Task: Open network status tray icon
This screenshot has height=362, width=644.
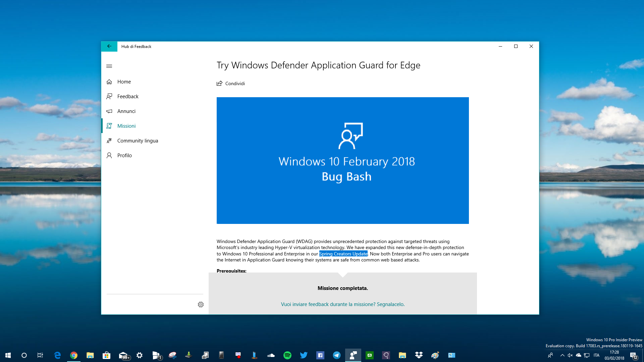Action: (587, 355)
